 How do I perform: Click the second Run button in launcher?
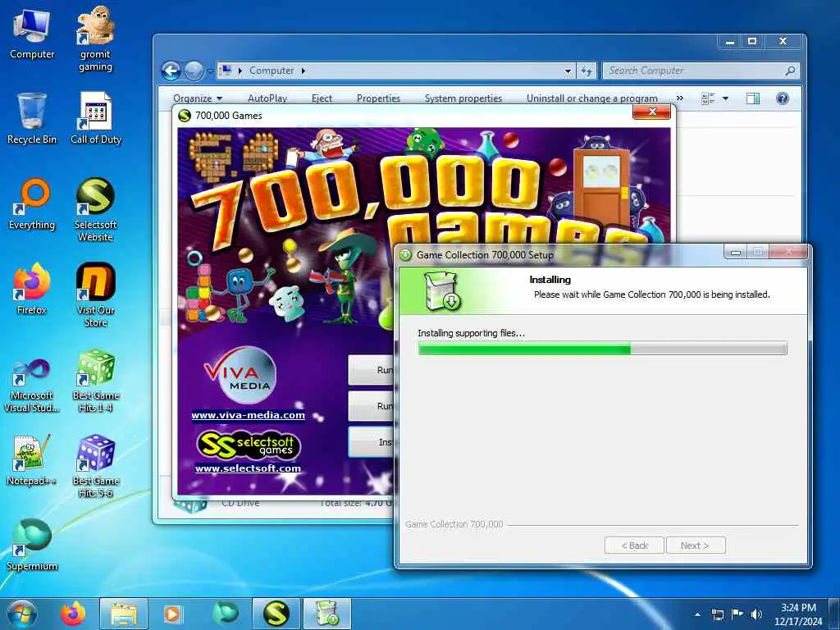click(371, 406)
